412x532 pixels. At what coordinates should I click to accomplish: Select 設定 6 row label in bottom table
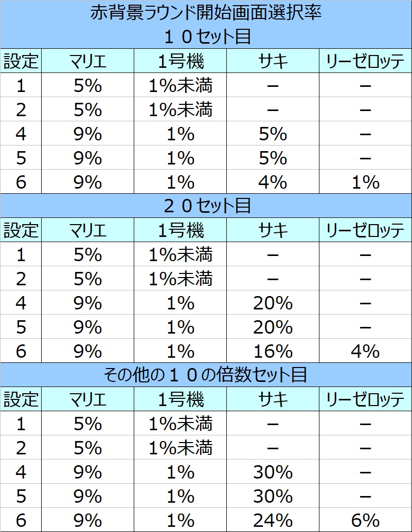point(21,520)
